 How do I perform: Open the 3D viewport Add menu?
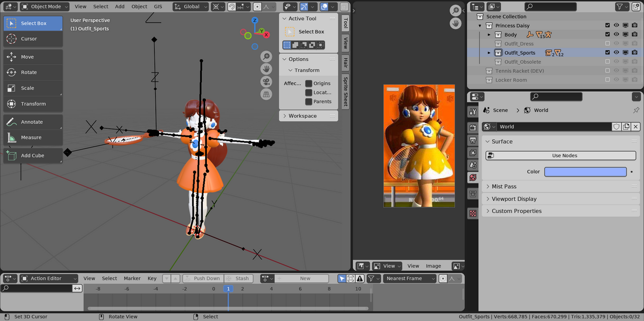[x=120, y=7]
